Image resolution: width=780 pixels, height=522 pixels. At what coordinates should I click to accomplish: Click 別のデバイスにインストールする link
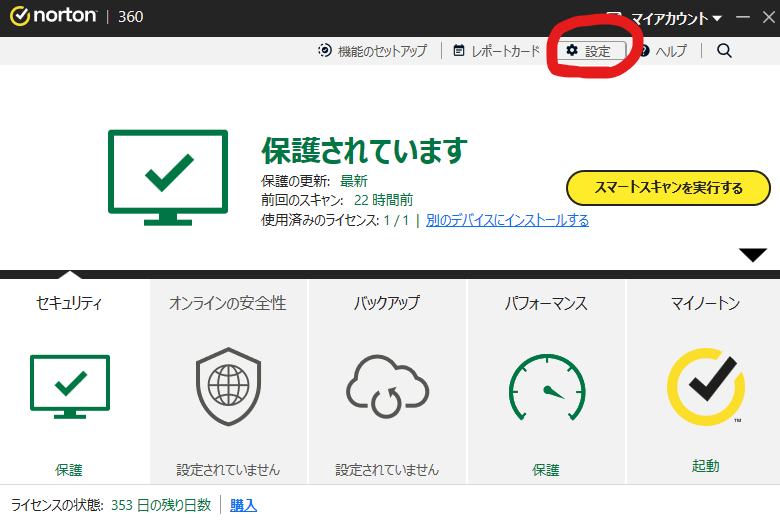click(507, 220)
